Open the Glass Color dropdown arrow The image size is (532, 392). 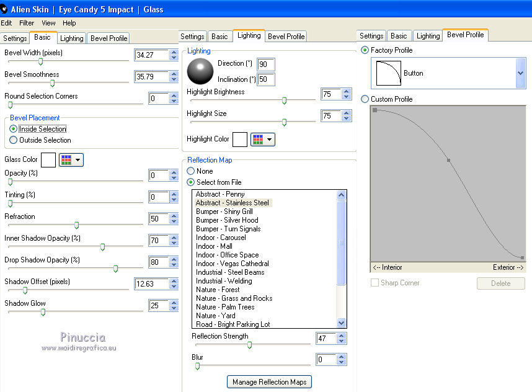(78, 161)
